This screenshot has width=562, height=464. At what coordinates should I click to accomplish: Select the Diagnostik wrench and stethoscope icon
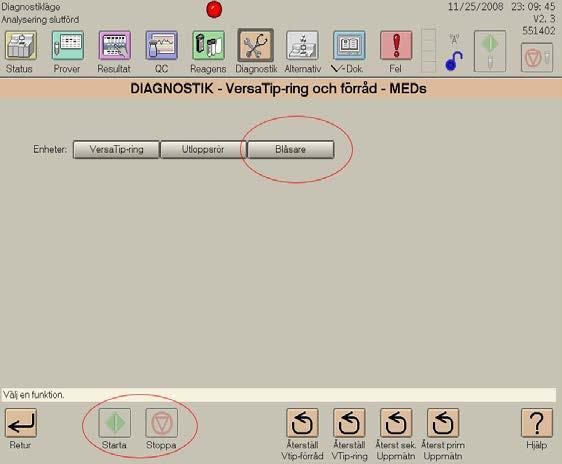256,46
